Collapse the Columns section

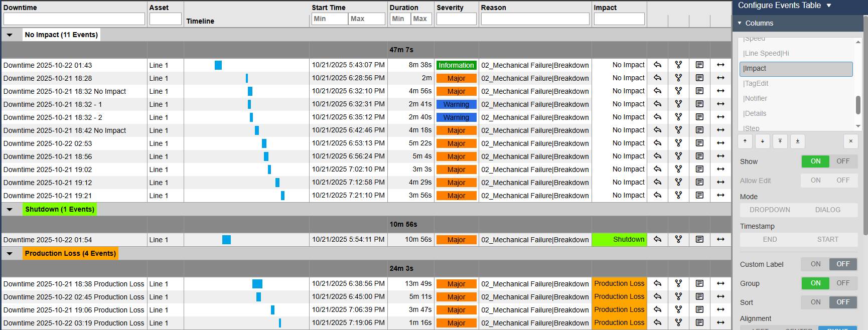[740, 23]
